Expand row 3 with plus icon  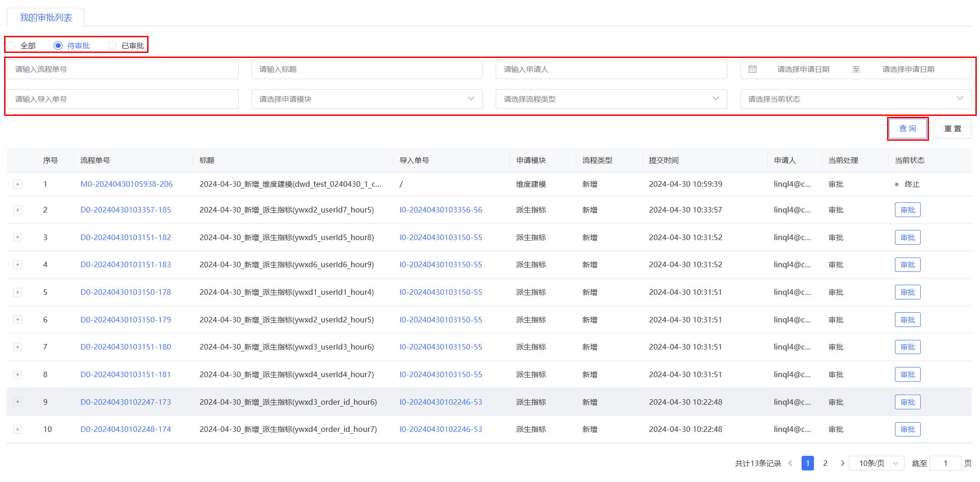17,237
